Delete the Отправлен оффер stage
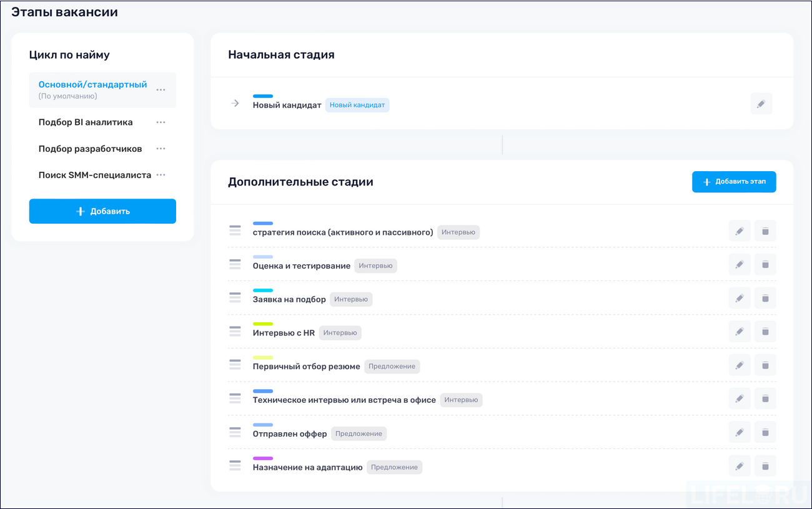Viewport: 812px width, 509px height. pos(765,432)
